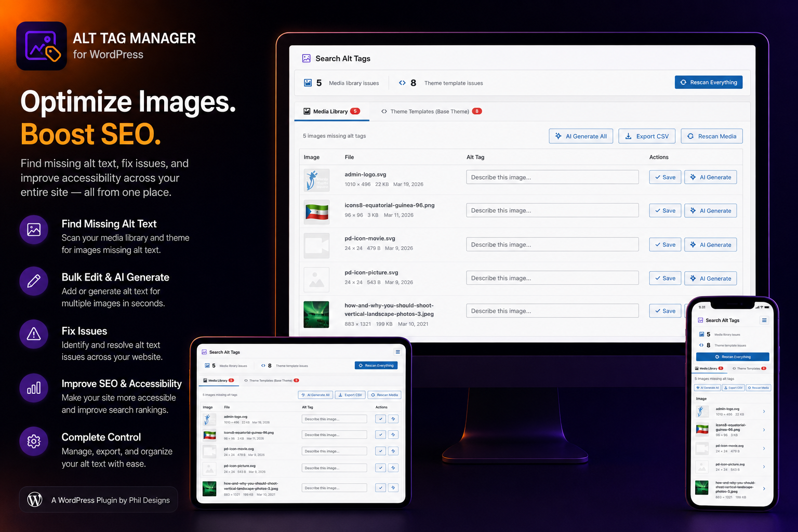Monitor: Save alt tag for pd-icon-picture.svg
This screenshot has width=798, height=532.
point(665,278)
